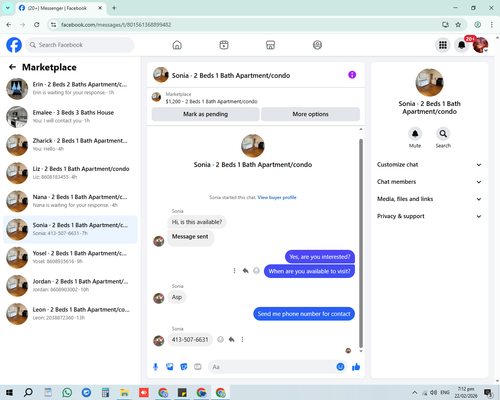Open View buyer profile link
The image size is (500, 400).
pyautogui.click(x=277, y=197)
